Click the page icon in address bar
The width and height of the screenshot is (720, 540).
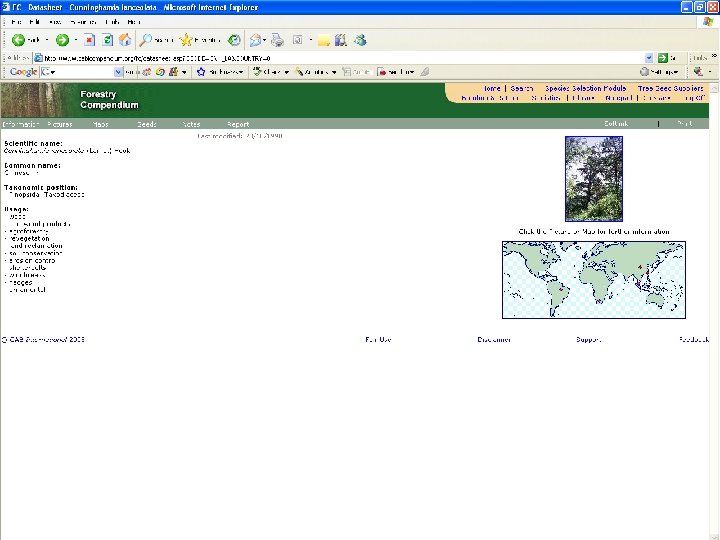pos(39,58)
